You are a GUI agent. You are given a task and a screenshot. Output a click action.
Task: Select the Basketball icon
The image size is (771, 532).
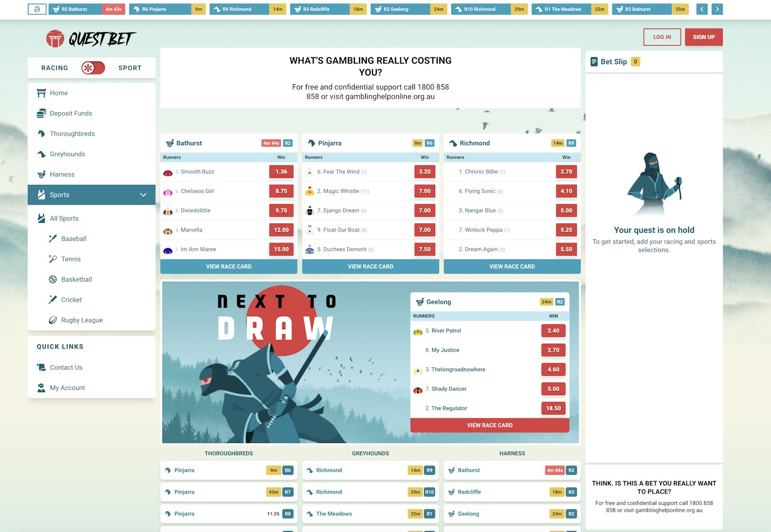53,279
